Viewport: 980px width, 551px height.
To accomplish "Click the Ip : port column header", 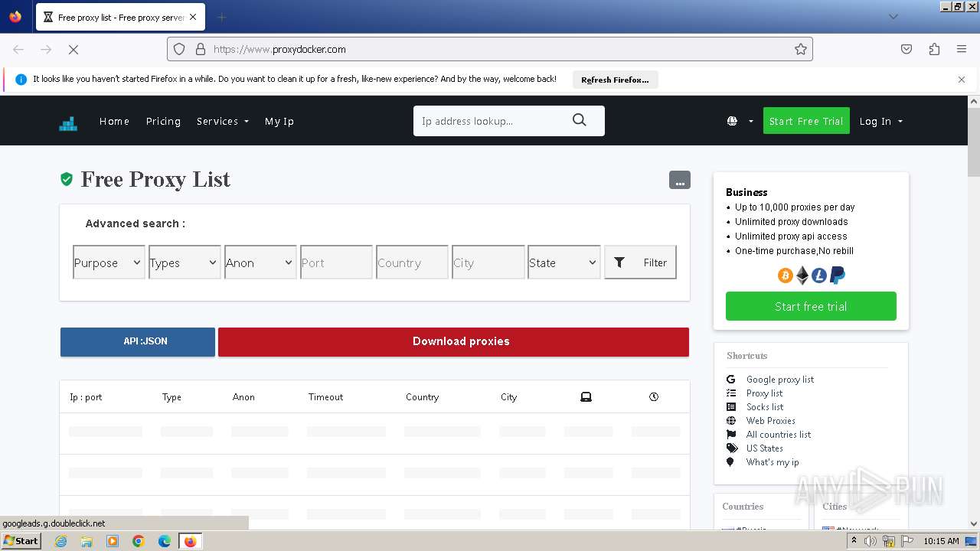I will tap(86, 397).
